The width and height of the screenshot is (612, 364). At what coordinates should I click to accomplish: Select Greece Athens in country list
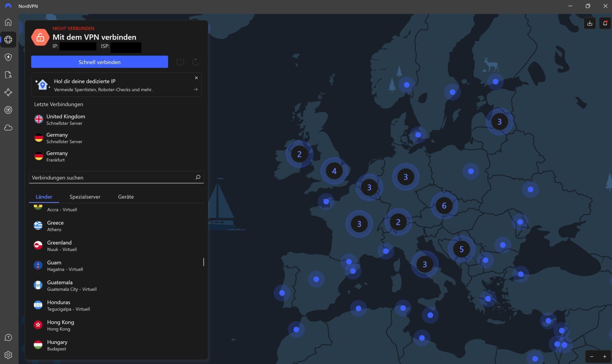tap(116, 226)
